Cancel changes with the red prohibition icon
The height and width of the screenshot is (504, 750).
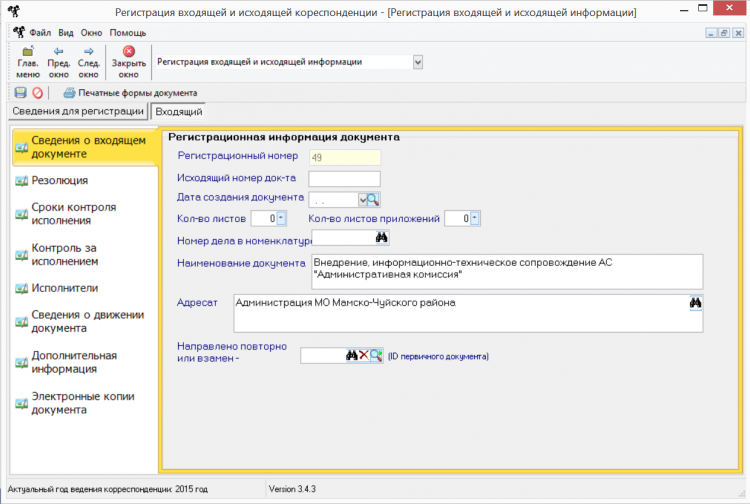37,93
